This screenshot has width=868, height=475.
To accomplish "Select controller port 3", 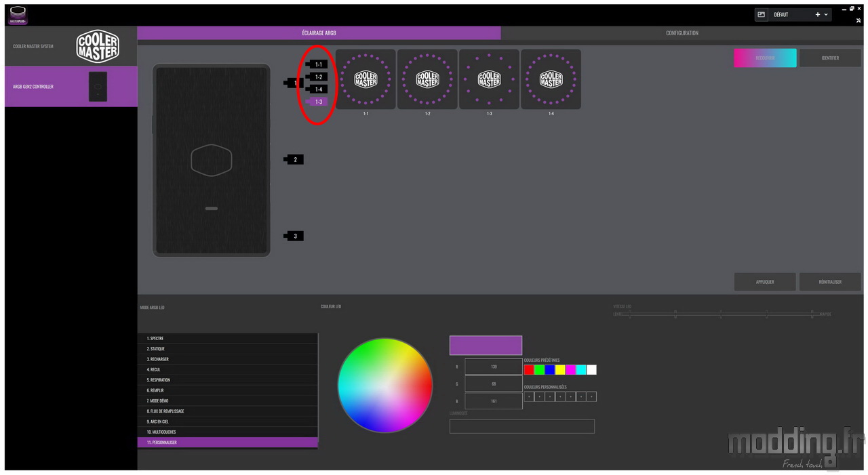I will click(x=294, y=236).
